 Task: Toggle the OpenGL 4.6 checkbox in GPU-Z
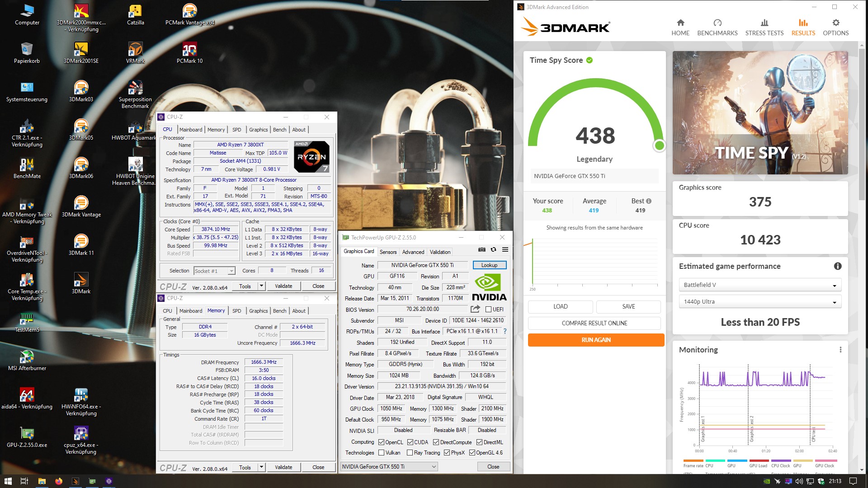click(472, 453)
